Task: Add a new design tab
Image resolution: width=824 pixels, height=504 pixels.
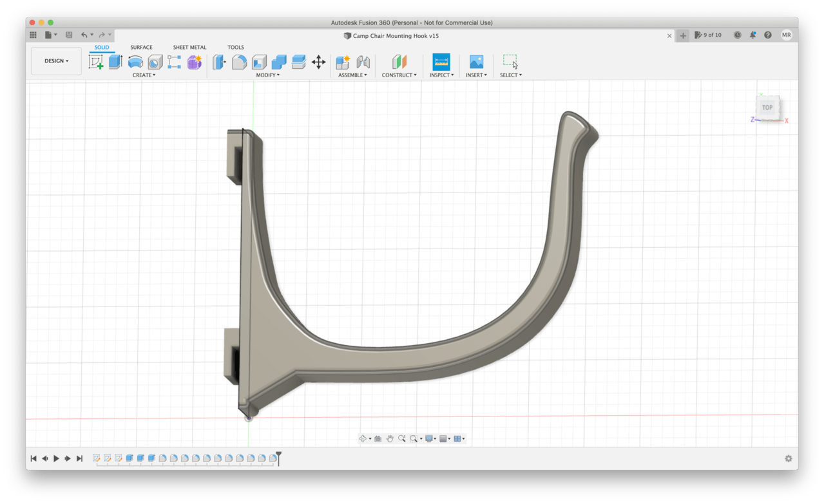Action: point(683,35)
